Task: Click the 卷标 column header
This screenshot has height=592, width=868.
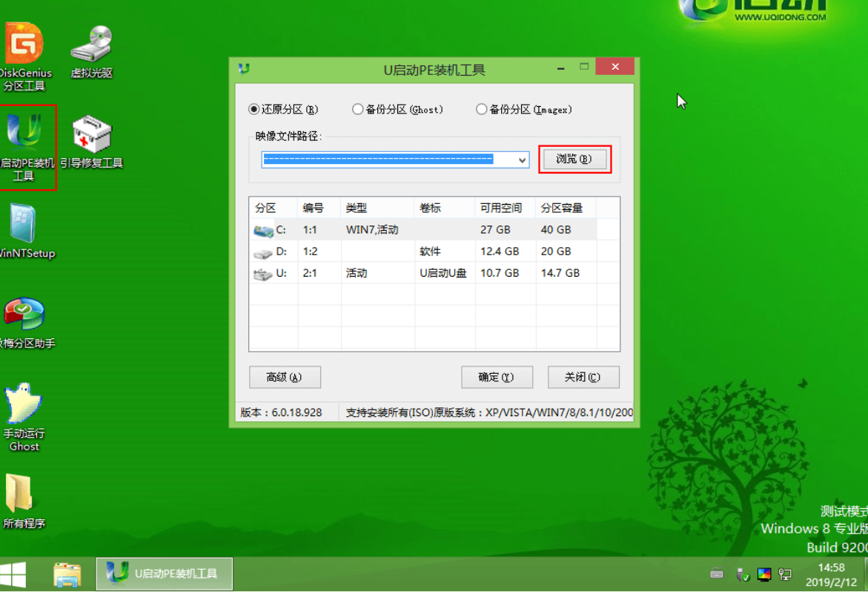Action: coord(445,208)
